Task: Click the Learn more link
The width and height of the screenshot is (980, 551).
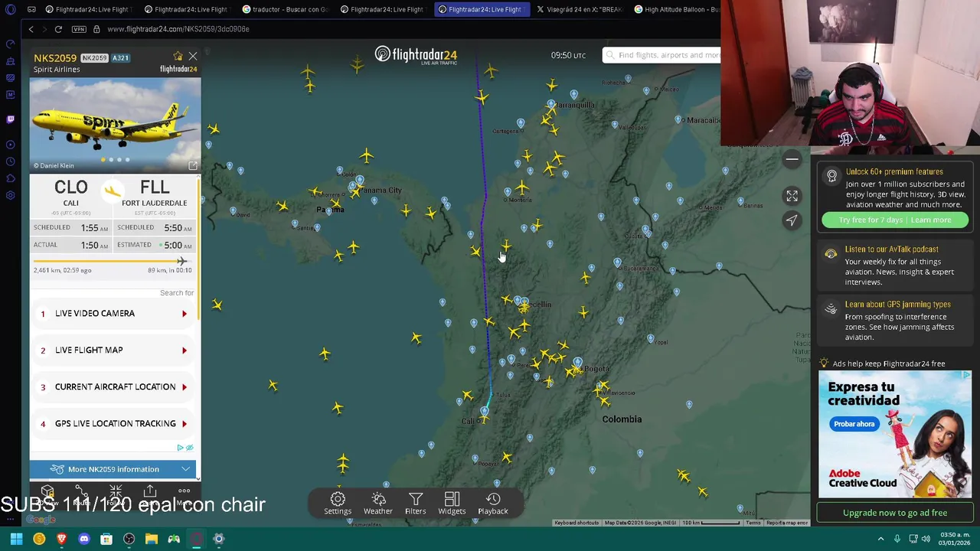Action: (x=931, y=220)
